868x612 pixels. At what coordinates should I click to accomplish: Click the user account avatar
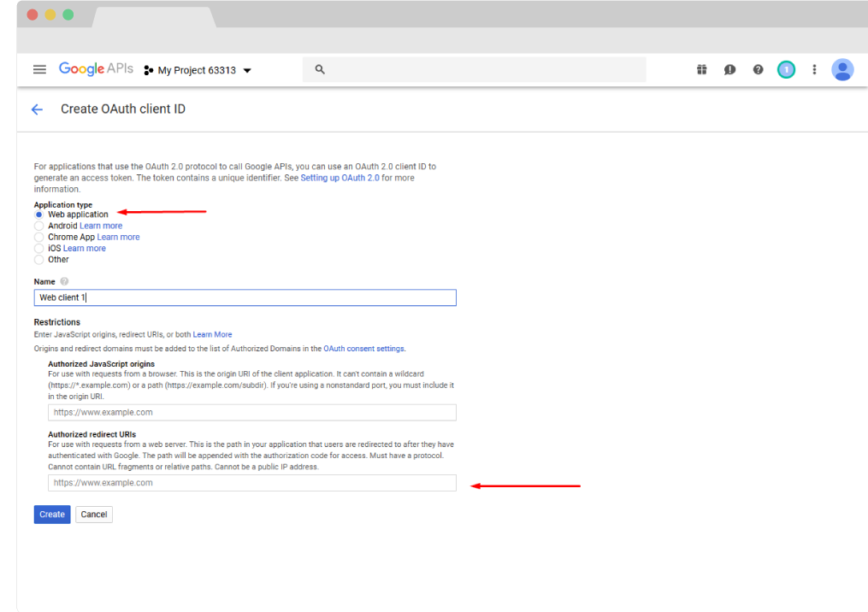[842, 70]
